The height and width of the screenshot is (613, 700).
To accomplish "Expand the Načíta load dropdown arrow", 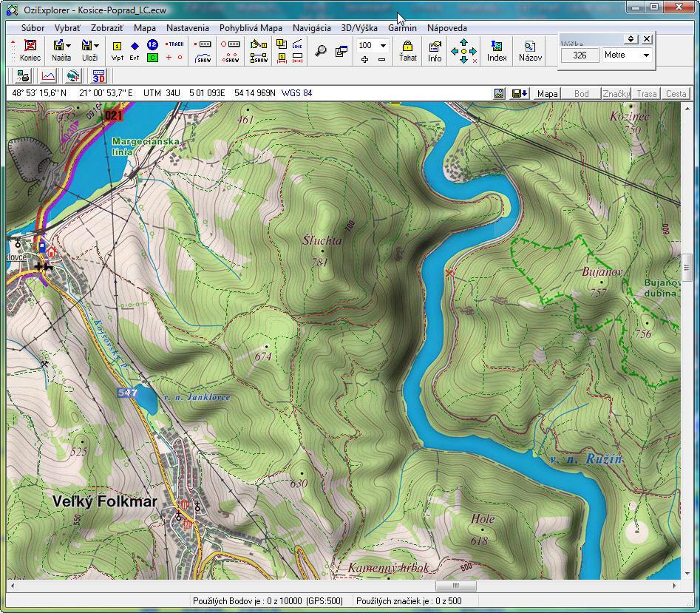I will point(68,46).
